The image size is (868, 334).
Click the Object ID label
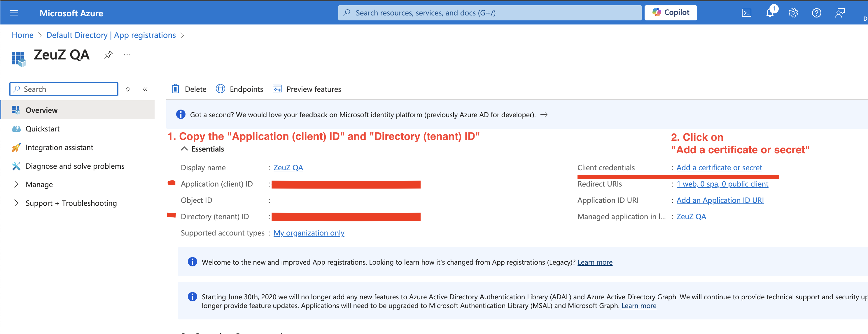[x=197, y=200]
